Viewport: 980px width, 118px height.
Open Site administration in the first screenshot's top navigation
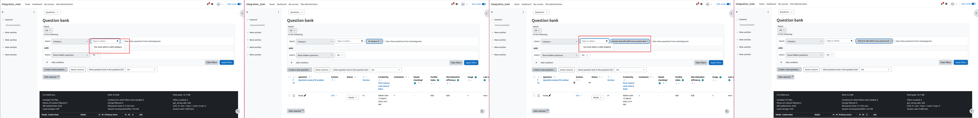(65, 4)
